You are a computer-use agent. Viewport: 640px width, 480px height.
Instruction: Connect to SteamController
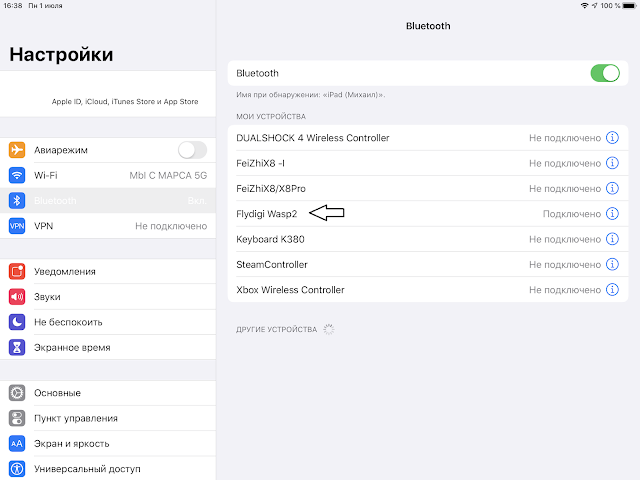tap(428, 264)
